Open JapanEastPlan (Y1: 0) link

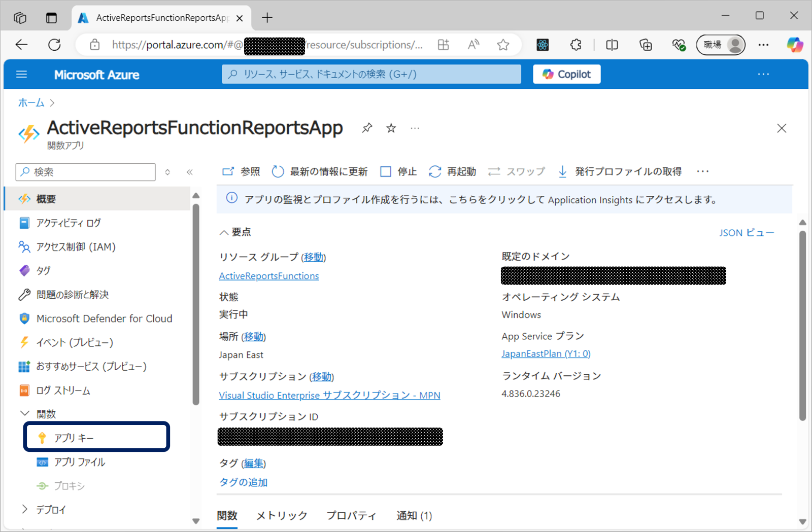click(x=546, y=353)
